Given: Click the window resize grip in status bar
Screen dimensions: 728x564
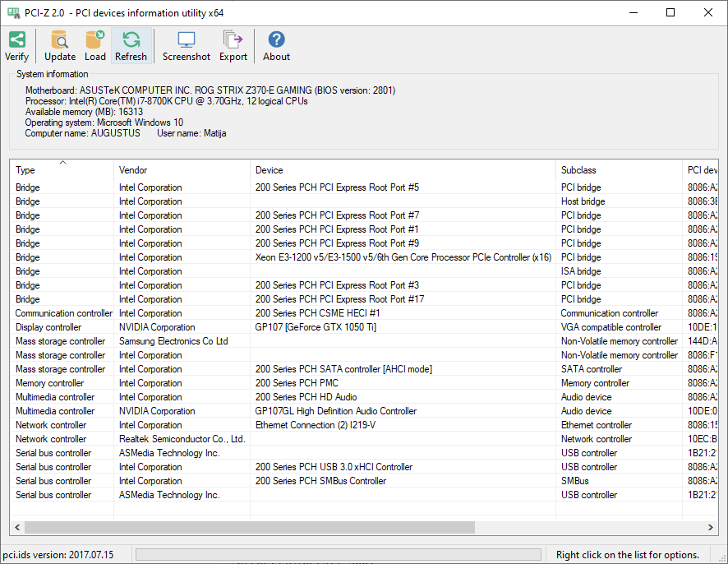Looking at the screenshot, I should pyautogui.click(x=722, y=557).
